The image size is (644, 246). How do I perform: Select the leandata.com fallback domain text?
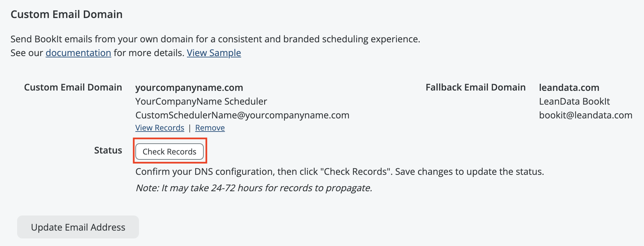pyautogui.click(x=569, y=88)
